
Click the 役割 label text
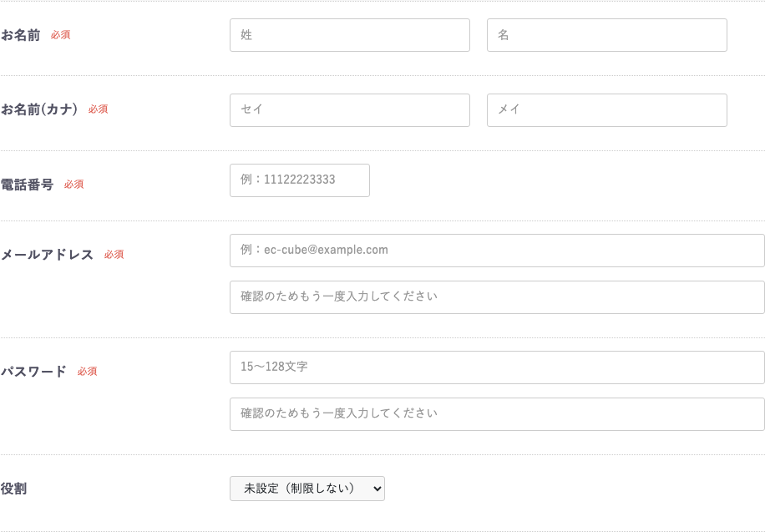tap(13, 489)
